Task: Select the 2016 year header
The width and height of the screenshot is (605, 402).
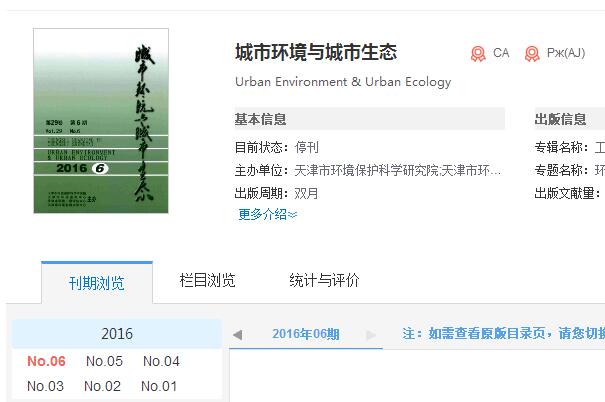Action: click(117, 334)
